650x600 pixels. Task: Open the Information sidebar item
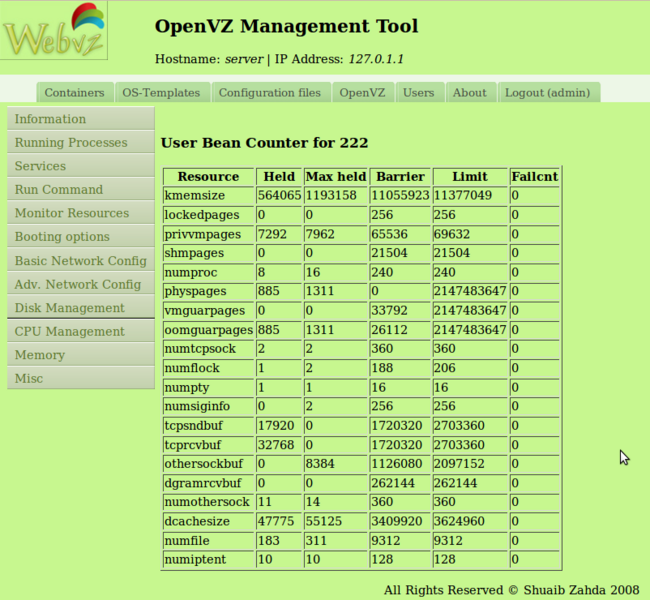81,119
